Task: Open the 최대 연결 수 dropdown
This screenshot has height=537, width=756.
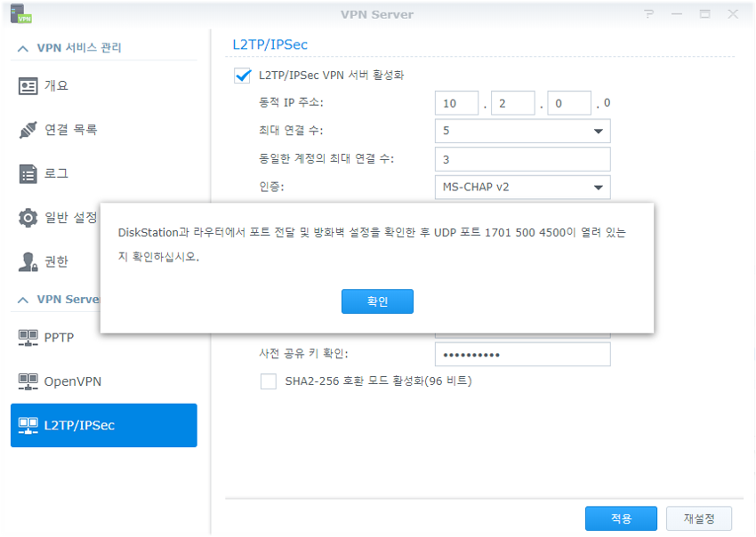Action: (x=523, y=131)
